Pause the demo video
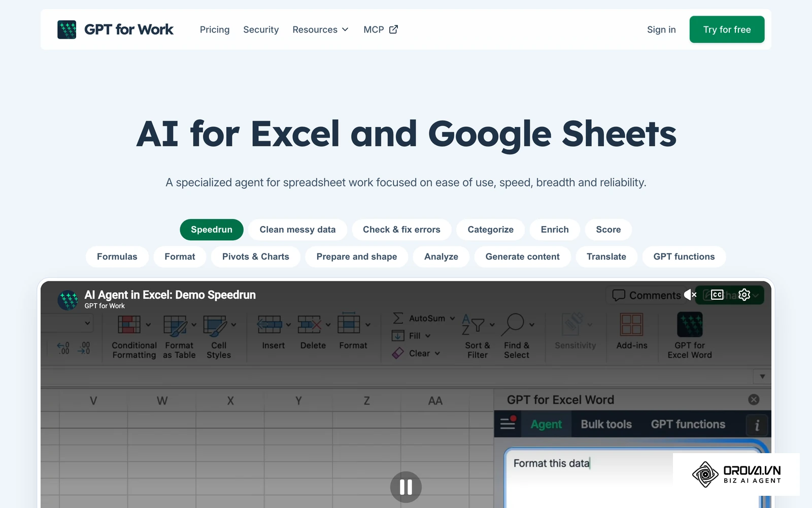 (x=406, y=487)
